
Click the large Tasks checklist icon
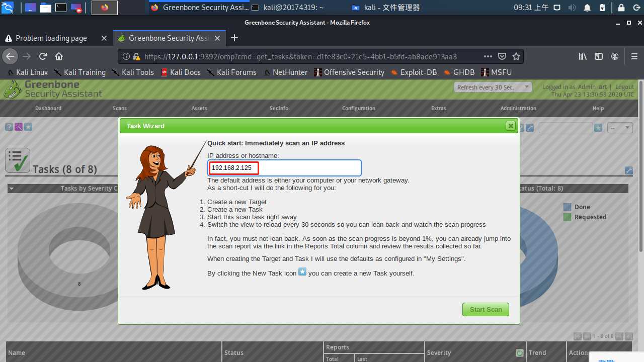[x=18, y=160]
